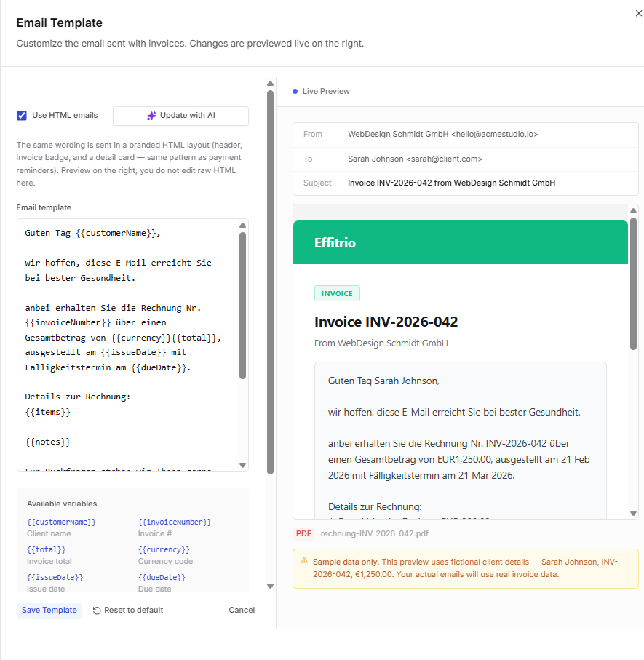Image resolution: width=644 pixels, height=660 pixels.
Task: Open rechnung-INV-2026-042.pdf attachment
Action: point(374,533)
